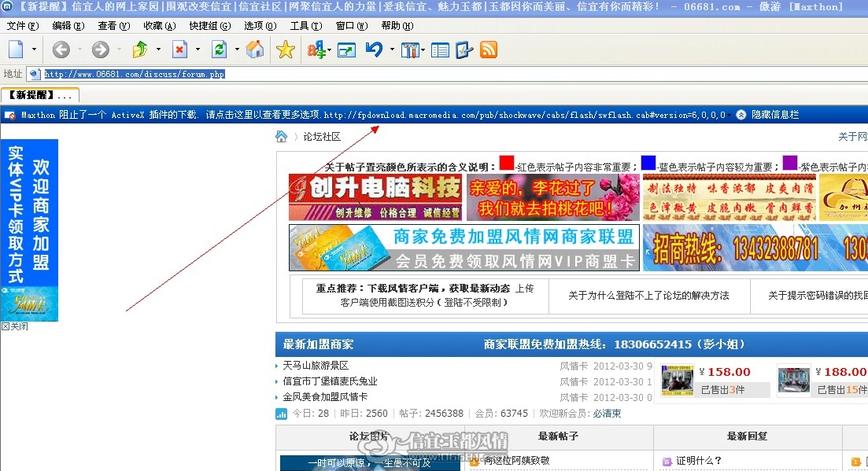Open the Forward history dropdown arrow
The image size is (868, 471).
pos(119,50)
